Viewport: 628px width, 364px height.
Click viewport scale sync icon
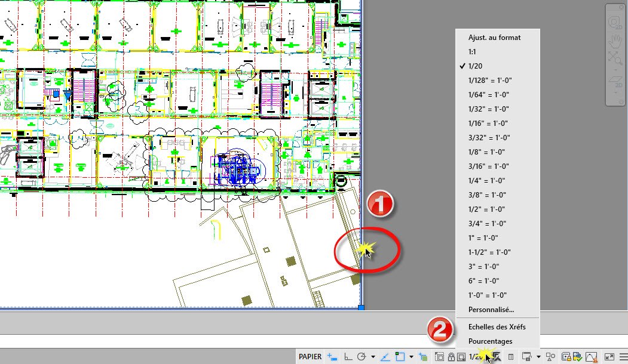click(x=496, y=357)
